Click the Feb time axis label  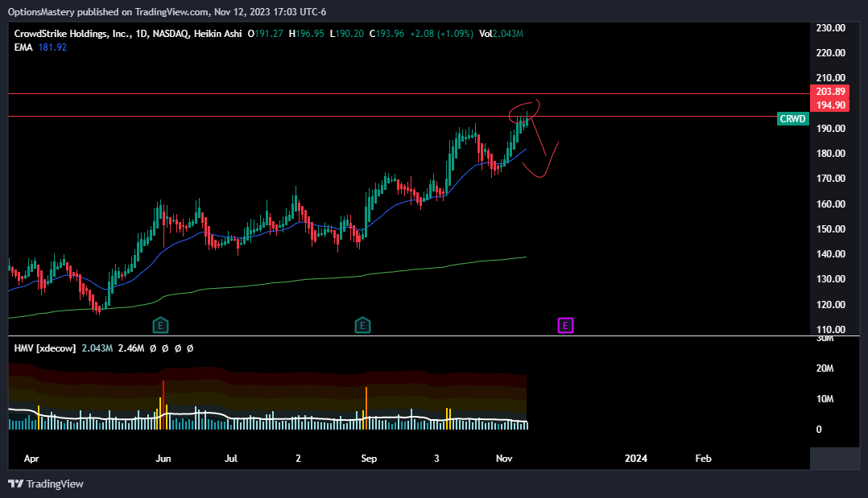pyautogui.click(x=703, y=458)
